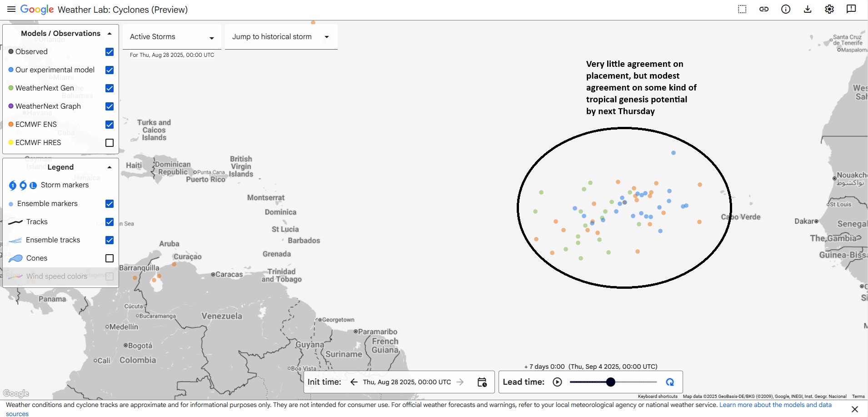This screenshot has height=417, width=868.
Task: Uncheck Our experimental model checkbox
Action: [x=110, y=70]
